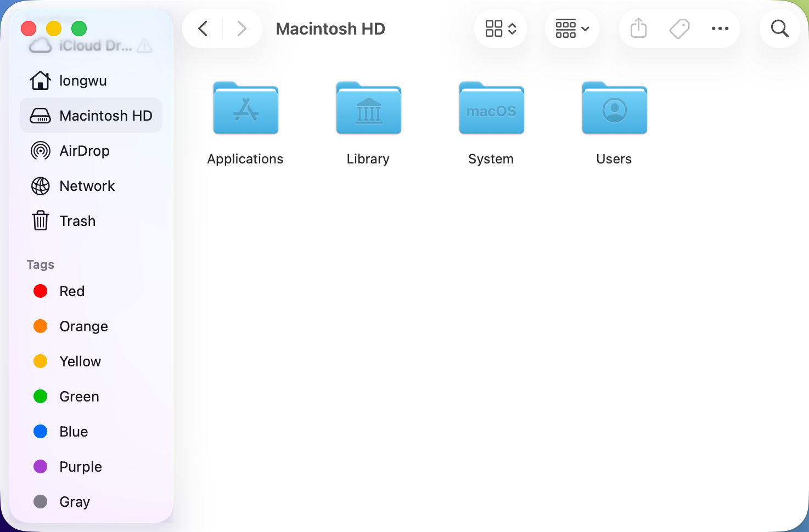Click the Edit Tags toolbar icon
This screenshot has width=809, height=532.
[x=679, y=29]
